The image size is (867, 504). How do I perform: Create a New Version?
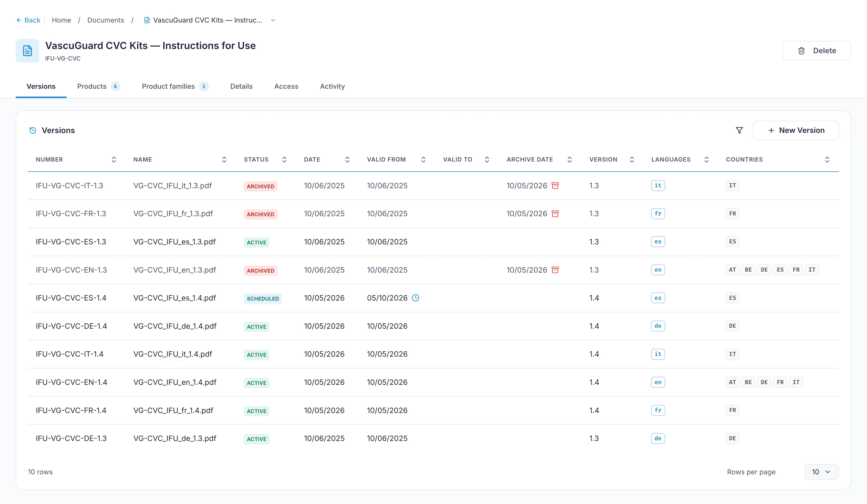pos(796,130)
